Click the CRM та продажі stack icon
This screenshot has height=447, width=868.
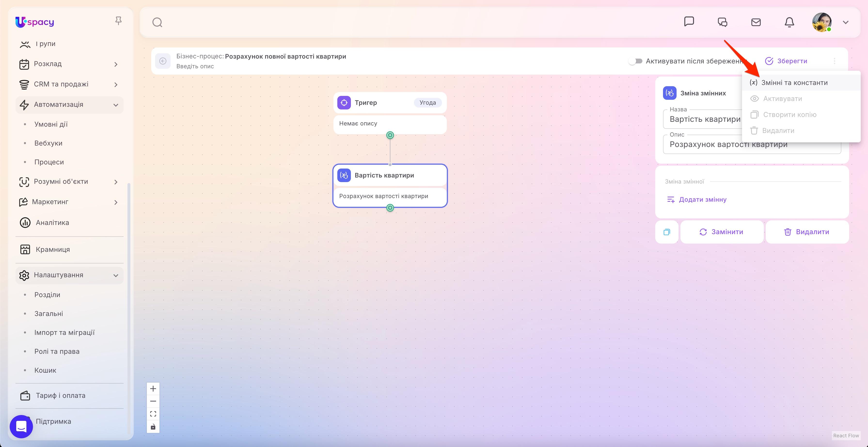tap(24, 84)
